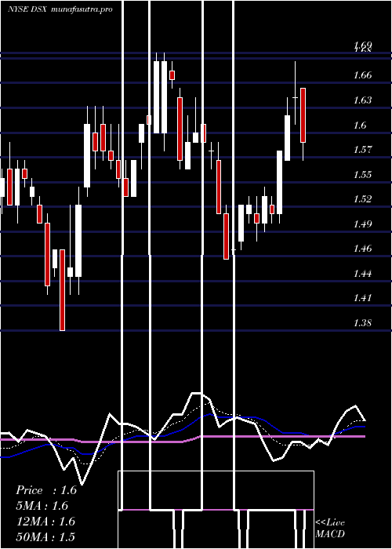Image resolution: width=392 pixels, height=549 pixels.
Task: Click the 1.49 price axis label
Action: [362, 224]
